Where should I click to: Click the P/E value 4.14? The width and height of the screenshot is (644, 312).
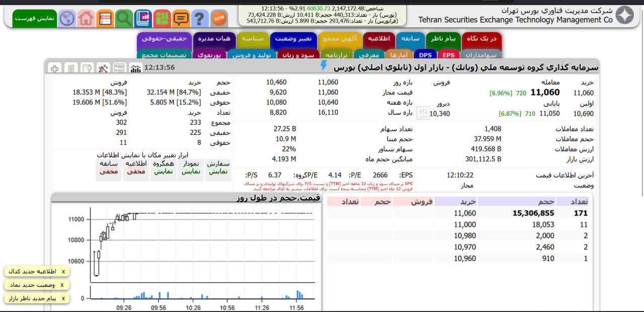tap(335, 175)
